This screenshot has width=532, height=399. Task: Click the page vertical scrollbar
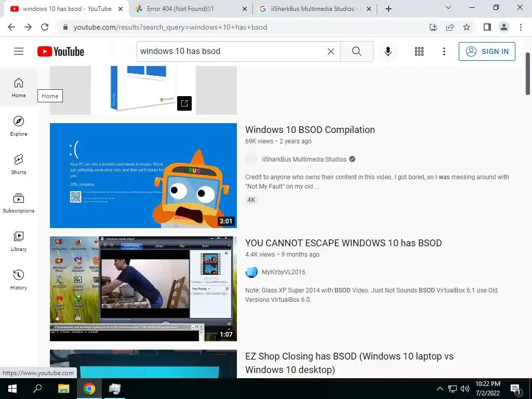tap(528, 74)
